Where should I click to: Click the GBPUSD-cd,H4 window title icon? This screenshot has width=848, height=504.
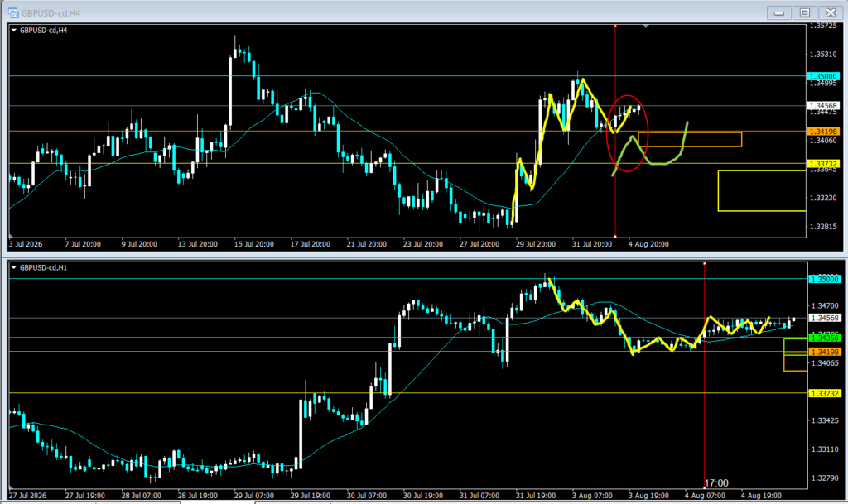(x=13, y=12)
